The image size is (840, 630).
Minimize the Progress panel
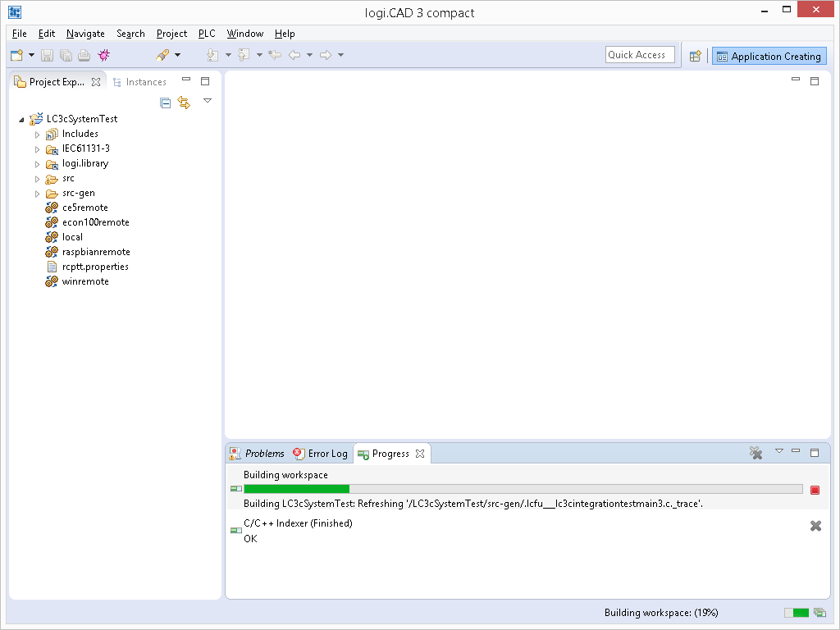(796, 450)
